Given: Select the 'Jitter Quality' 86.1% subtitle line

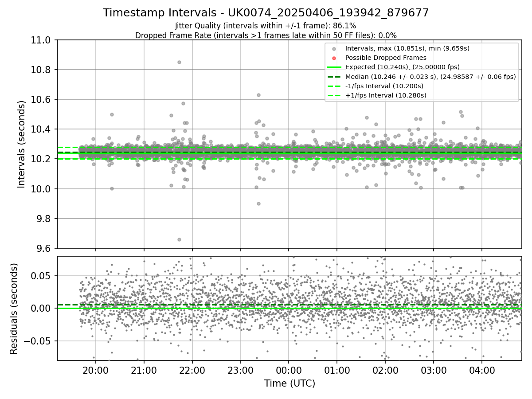Looking at the screenshot, I should [x=266, y=26].
